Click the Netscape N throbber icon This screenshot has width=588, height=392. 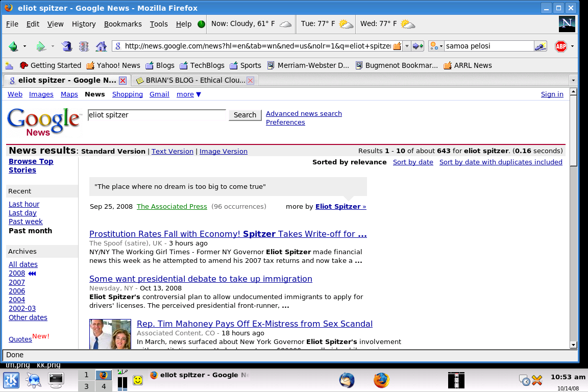[567, 24]
